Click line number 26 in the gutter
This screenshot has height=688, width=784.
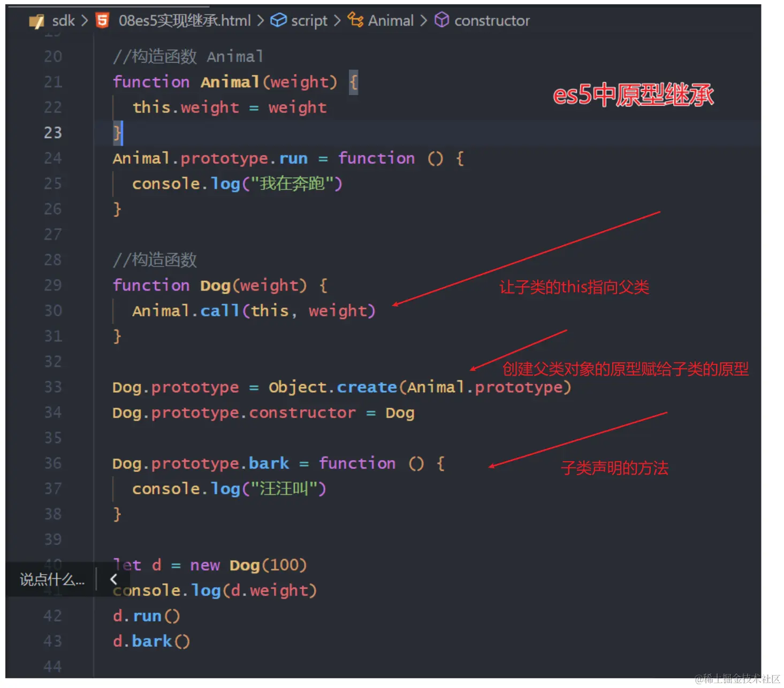pos(53,209)
